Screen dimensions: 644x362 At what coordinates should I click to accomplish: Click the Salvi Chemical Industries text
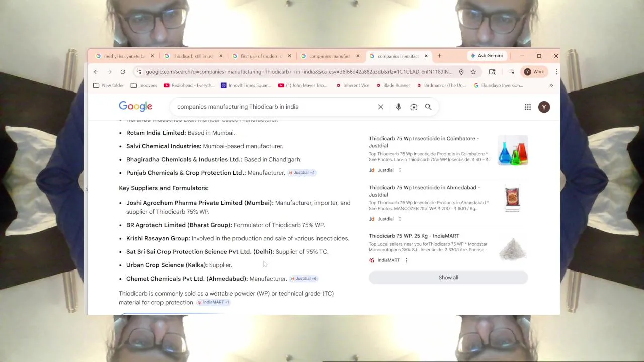point(164,146)
